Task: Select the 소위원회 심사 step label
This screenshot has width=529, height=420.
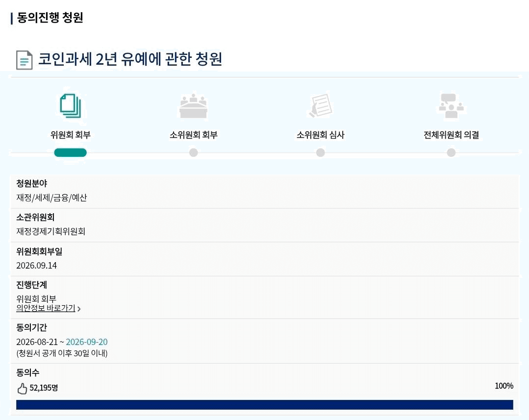Action: pyautogui.click(x=321, y=135)
